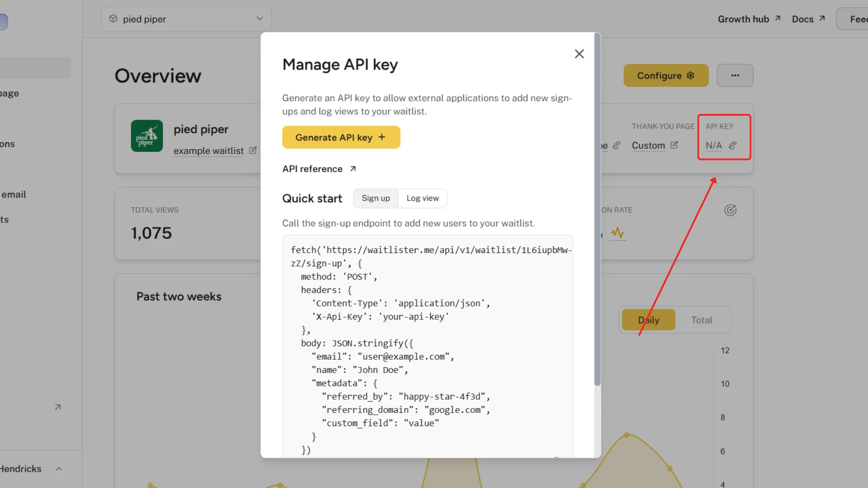Click the arrow icon beside Docs
The image size is (868, 488).
point(822,19)
